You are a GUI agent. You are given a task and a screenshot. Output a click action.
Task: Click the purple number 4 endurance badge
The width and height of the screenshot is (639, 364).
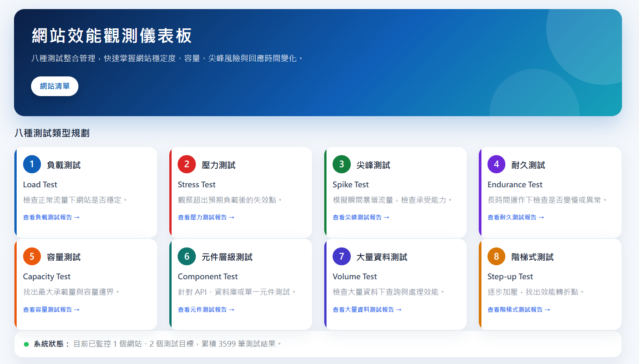497,164
